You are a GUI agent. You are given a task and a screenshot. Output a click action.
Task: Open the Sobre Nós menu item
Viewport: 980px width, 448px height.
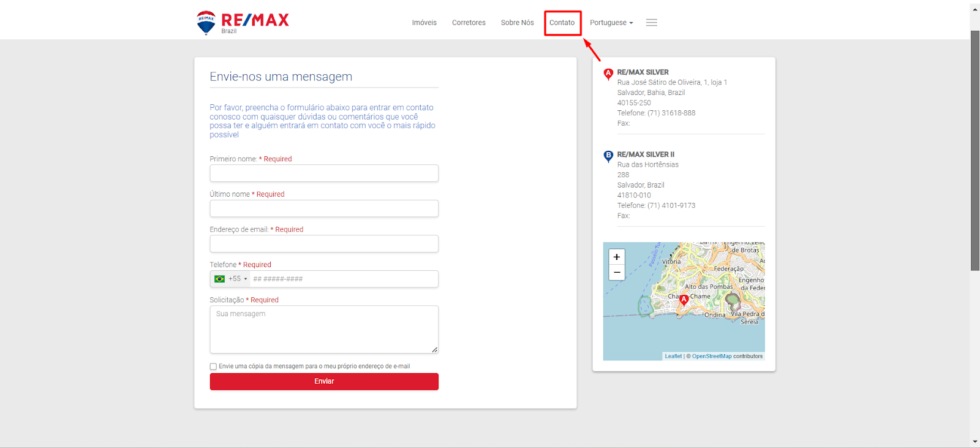pos(518,23)
